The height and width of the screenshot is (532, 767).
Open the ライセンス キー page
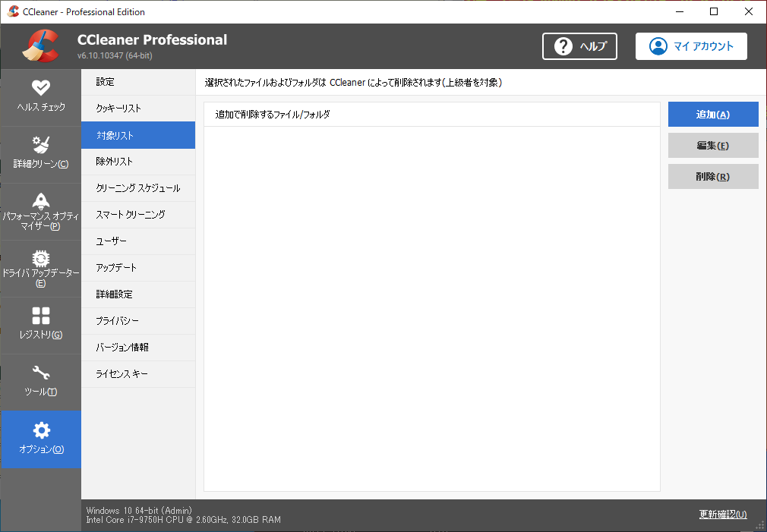tap(138, 374)
